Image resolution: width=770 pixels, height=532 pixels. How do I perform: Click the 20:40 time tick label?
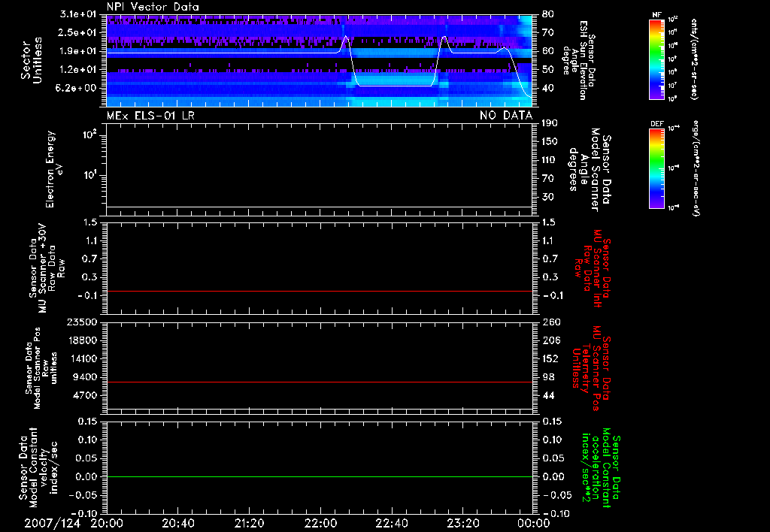[x=177, y=523]
